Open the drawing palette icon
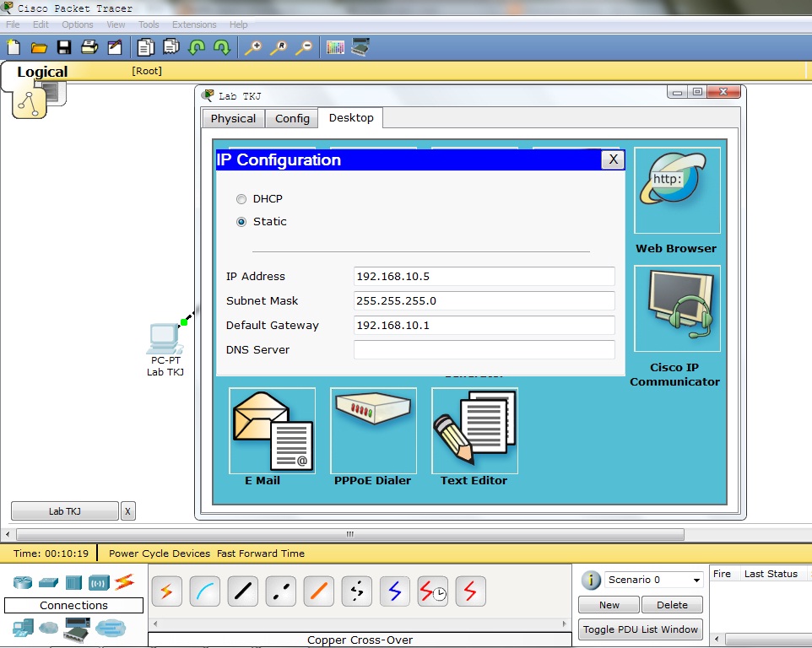The width and height of the screenshot is (812, 648). pos(335,47)
